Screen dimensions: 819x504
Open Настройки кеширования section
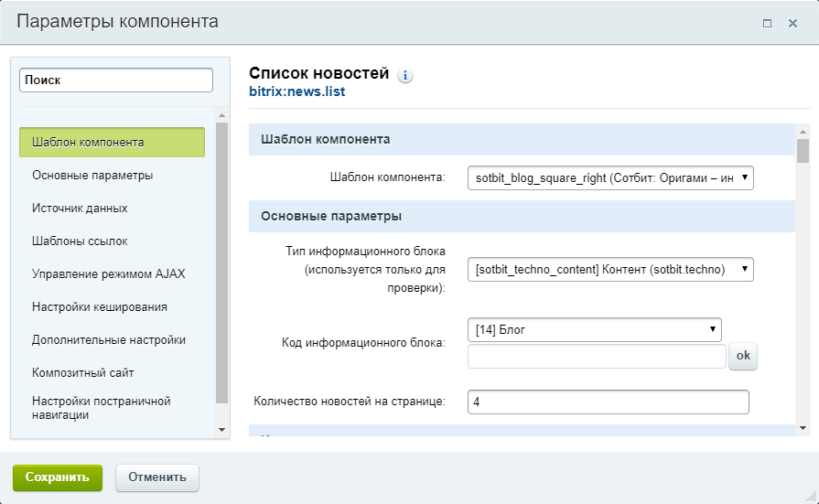(99, 306)
